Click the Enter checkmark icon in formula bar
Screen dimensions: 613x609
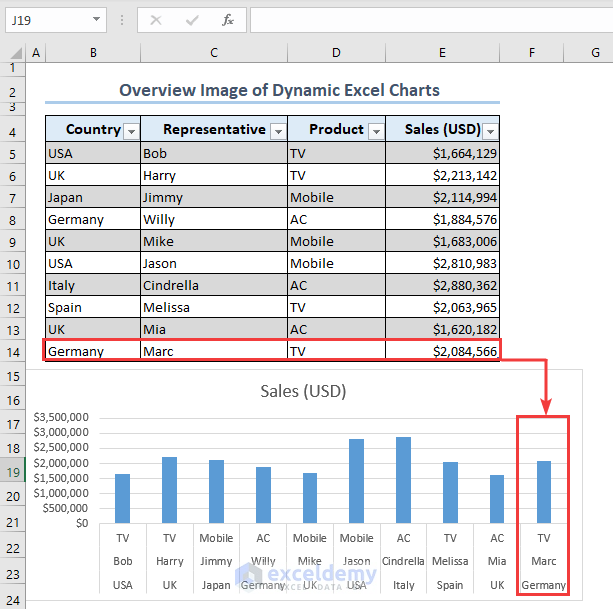point(191,19)
